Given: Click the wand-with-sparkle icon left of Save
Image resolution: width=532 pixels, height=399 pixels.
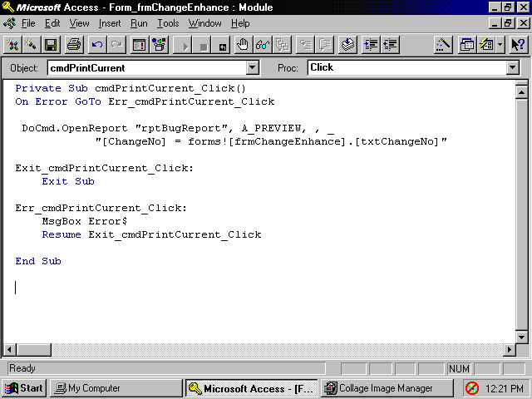Looking at the screenshot, I should (x=32, y=45).
